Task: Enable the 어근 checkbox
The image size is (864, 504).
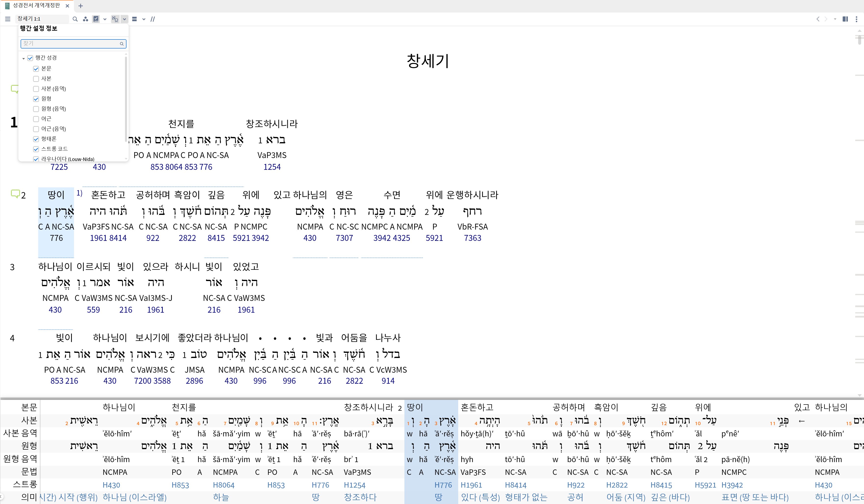Action: coord(36,119)
